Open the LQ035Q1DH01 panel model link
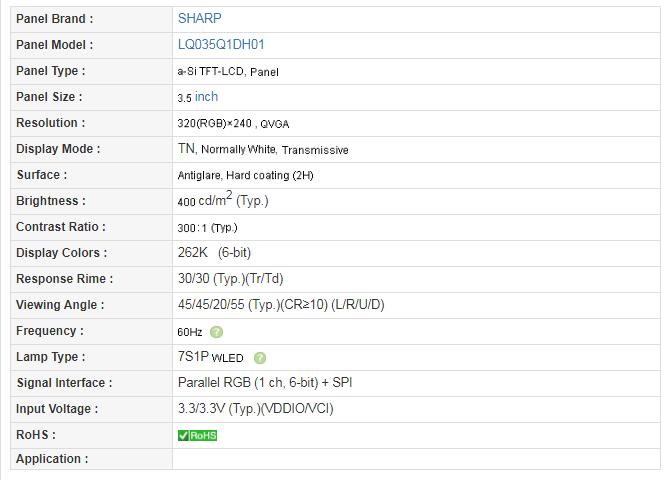The width and height of the screenshot is (669, 480). 221,44
